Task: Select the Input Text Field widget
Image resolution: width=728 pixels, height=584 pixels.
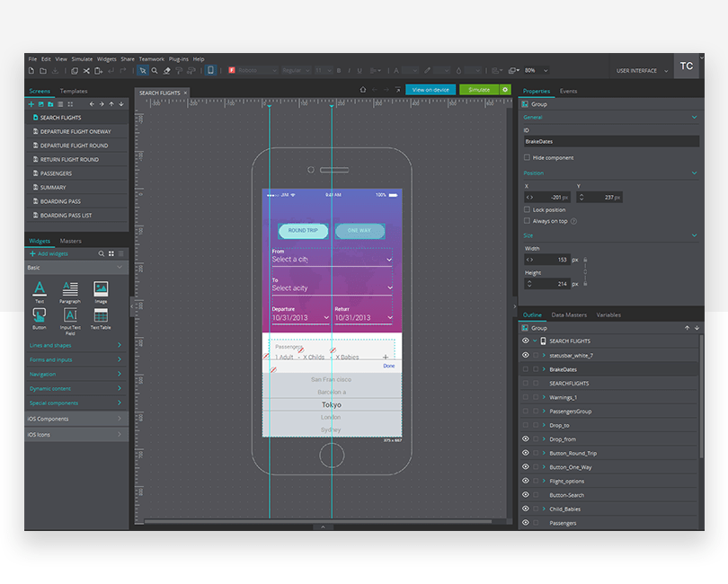Action: tap(71, 316)
